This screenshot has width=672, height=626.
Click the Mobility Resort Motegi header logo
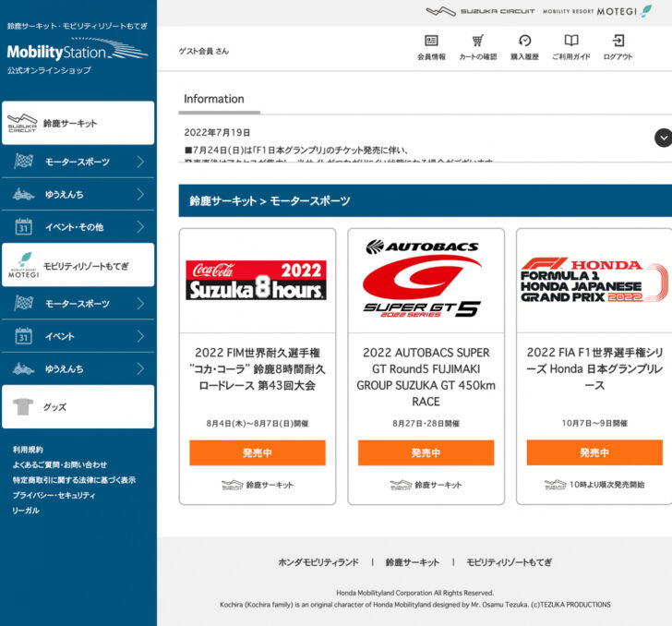[597, 11]
